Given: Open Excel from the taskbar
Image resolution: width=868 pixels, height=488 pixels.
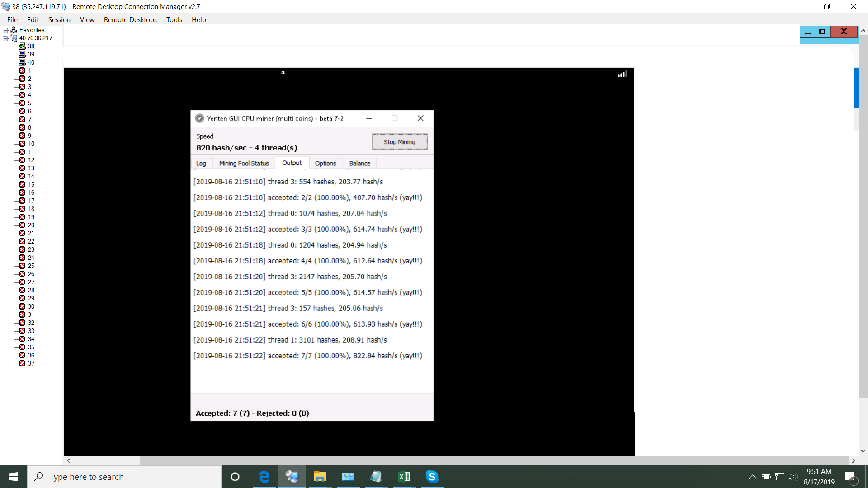Looking at the screenshot, I should pos(404,477).
